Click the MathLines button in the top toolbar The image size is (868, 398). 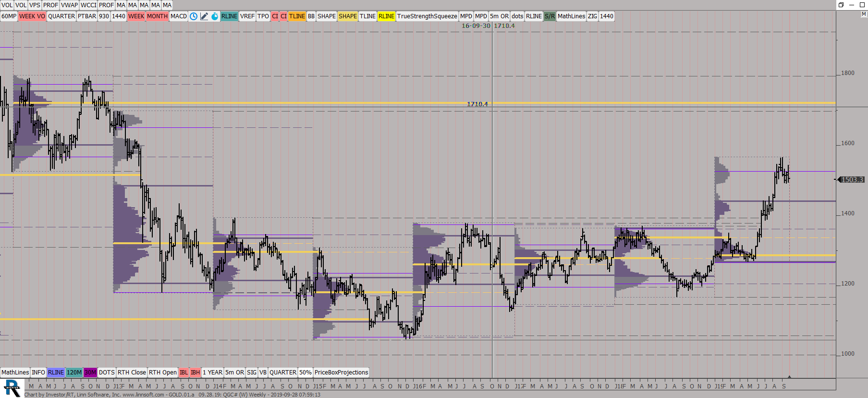572,16
